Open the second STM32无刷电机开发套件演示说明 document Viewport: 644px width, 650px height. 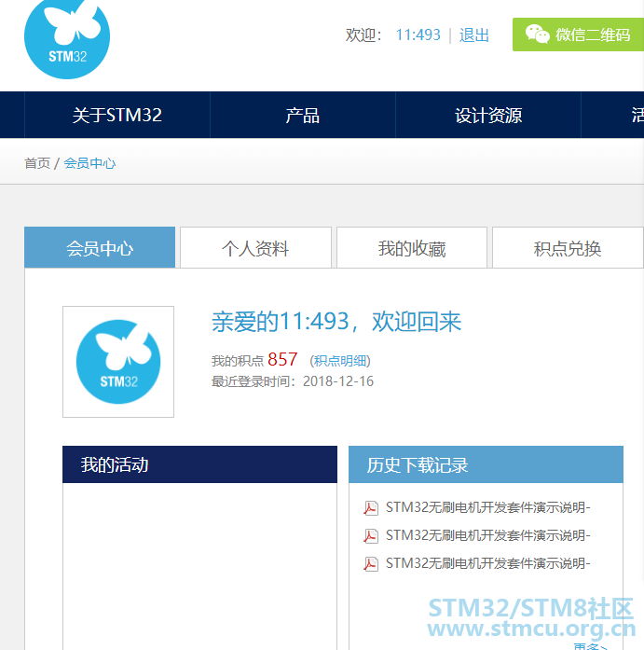pos(487,535)
